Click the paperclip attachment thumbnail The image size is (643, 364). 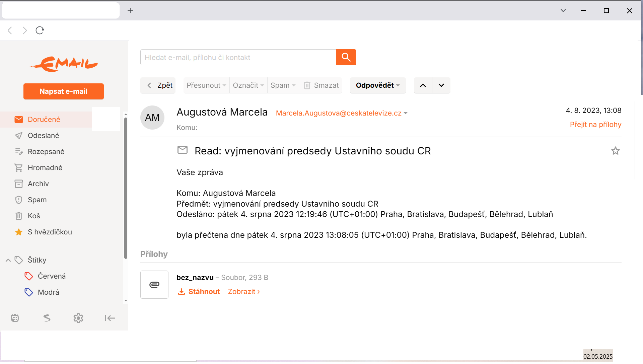(x=154, y=285)
